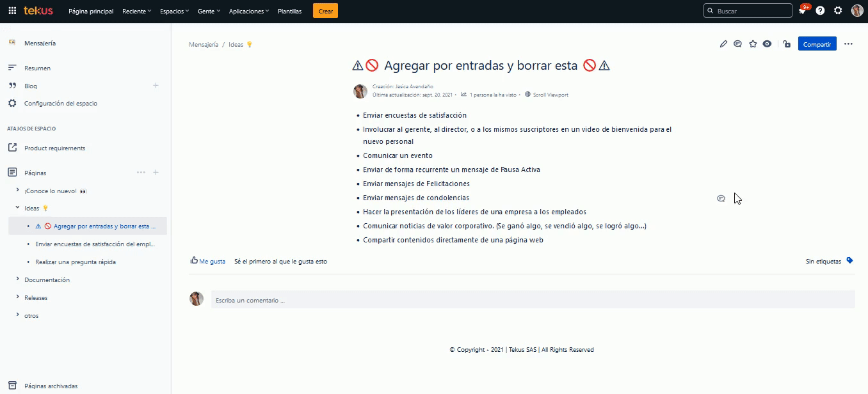Open page restrictions with the padlock icon

click(787, 43)
